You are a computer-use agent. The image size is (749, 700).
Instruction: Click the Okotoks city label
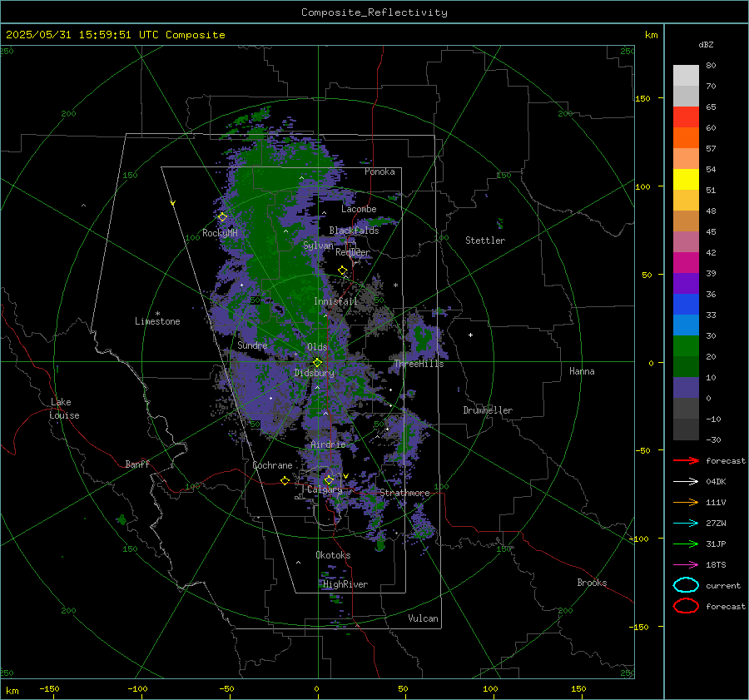click(x=333, y=554)
